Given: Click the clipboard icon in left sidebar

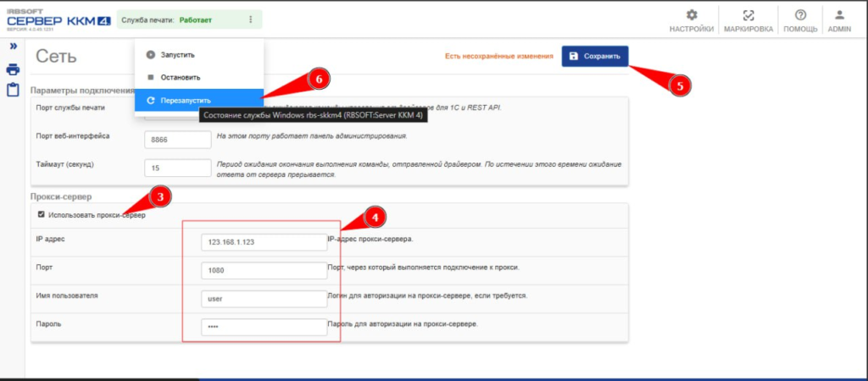Looking at the screenshot, I should (14, 89).
